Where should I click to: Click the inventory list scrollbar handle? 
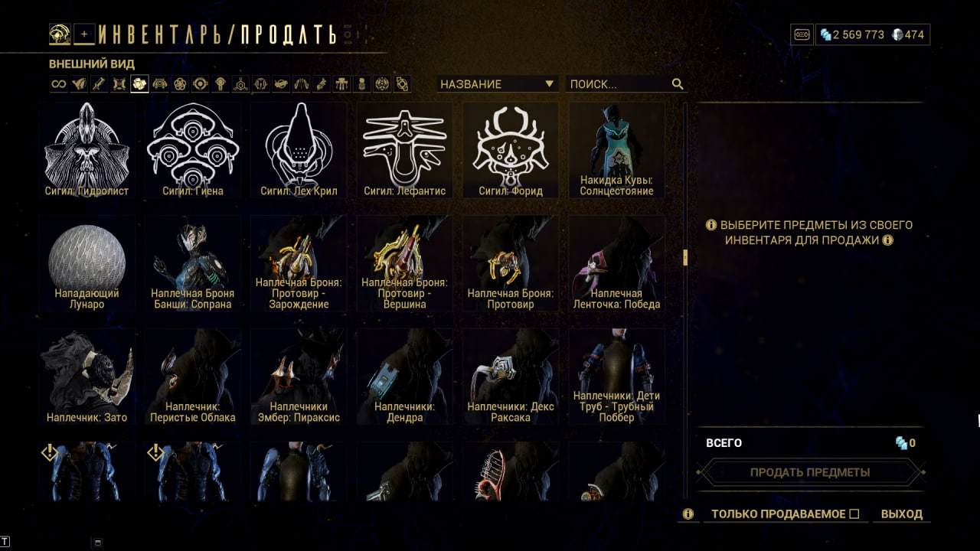685,257
